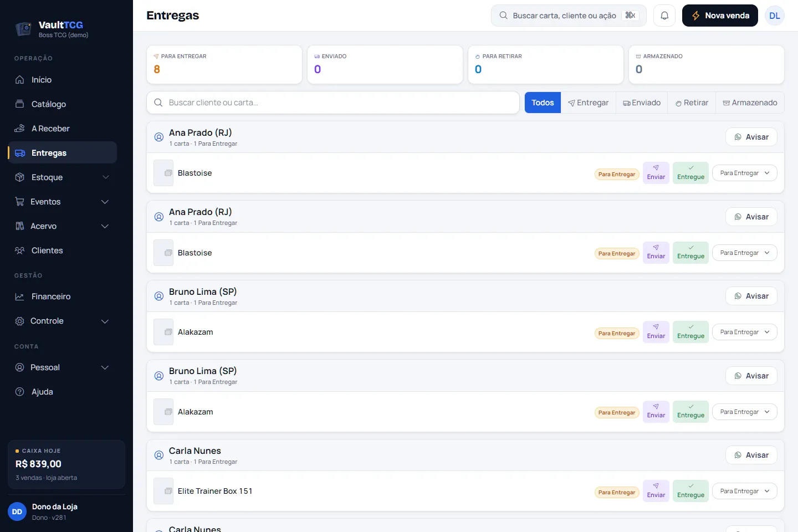Click the Elite Trainer Box 151 item name

[215, 491]
